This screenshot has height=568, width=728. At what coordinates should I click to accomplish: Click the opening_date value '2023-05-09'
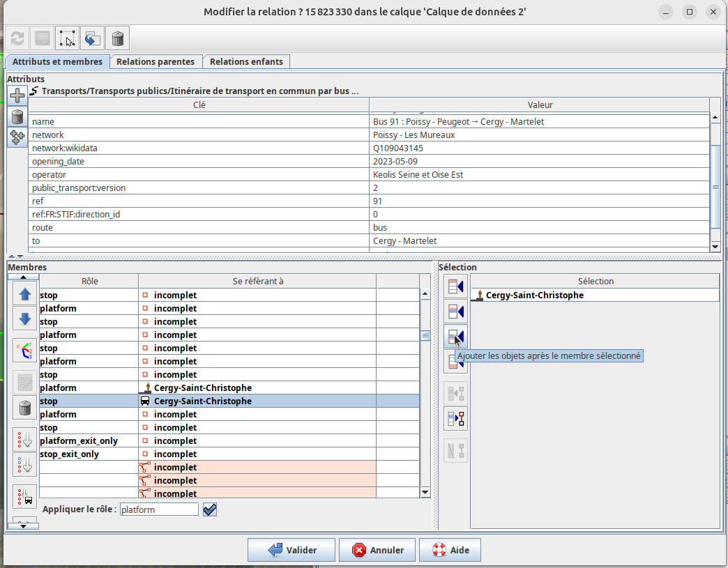point(540,162)
